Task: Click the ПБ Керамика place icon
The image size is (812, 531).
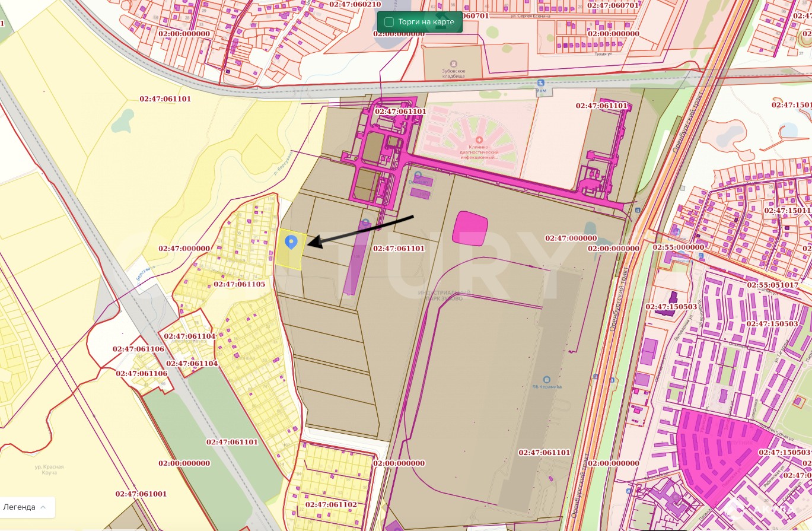Action: click(546, 379)
